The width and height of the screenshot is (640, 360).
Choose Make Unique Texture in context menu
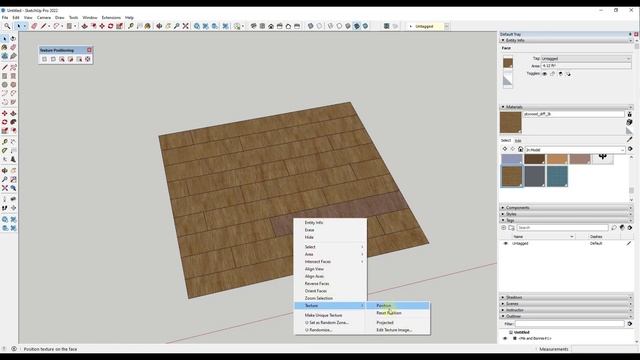point(330,315)
